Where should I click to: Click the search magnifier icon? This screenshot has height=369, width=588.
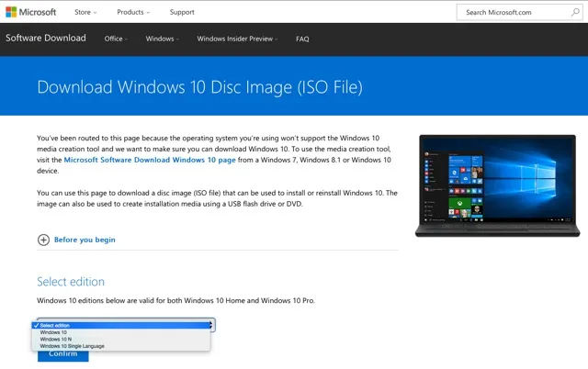tap(575, 12)
